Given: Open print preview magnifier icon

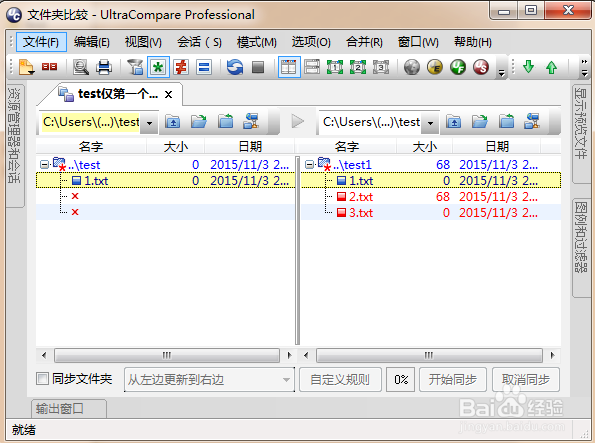Looking at the screenshot, I should coord(80,67).
